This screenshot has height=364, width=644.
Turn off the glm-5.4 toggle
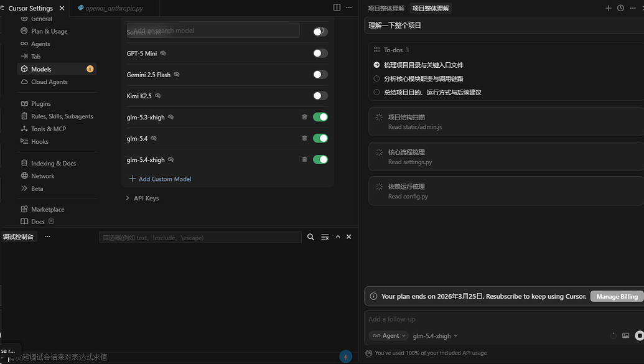point(320,139)
